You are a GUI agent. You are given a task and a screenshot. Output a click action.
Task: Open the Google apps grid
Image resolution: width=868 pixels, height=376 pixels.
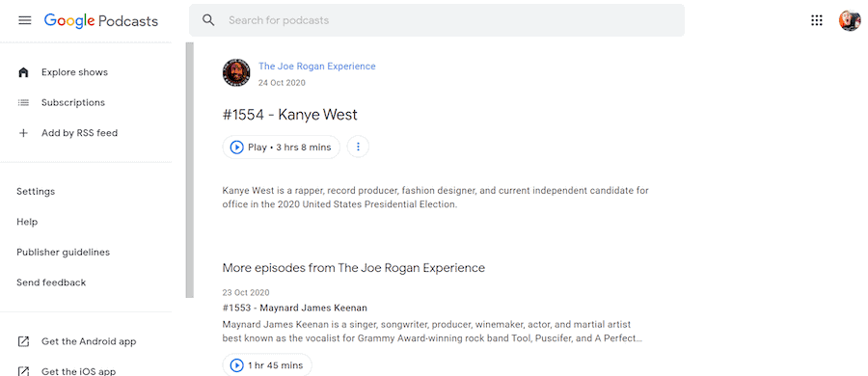[817, 20]
